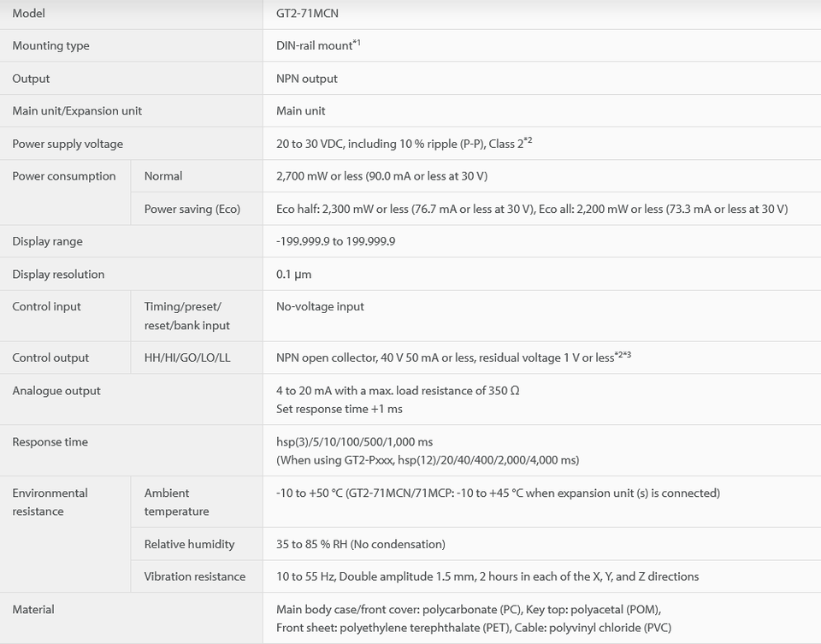
Task: Click the Ambient temperature sub-label
Action: pos(176,502)
